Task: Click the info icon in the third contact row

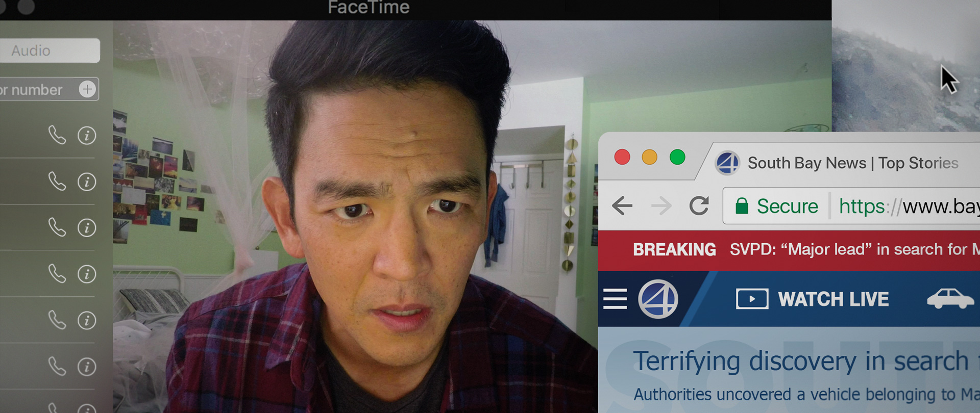Action: pos(87,228)
